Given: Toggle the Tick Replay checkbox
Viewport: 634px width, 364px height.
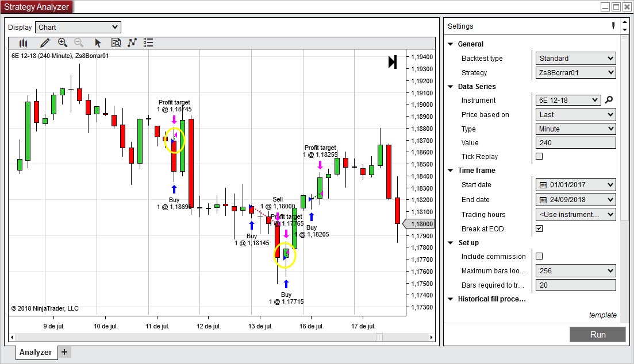Looking at the screenshot, I should pyautogui.click(x=539, y=156).
